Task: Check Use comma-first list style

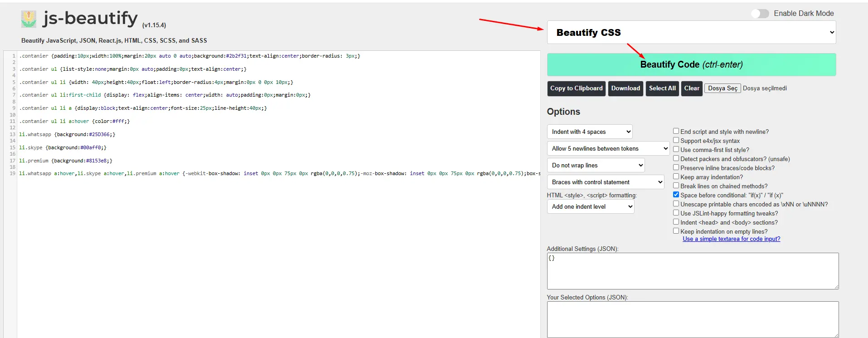Action: click(x=676, y=149)
